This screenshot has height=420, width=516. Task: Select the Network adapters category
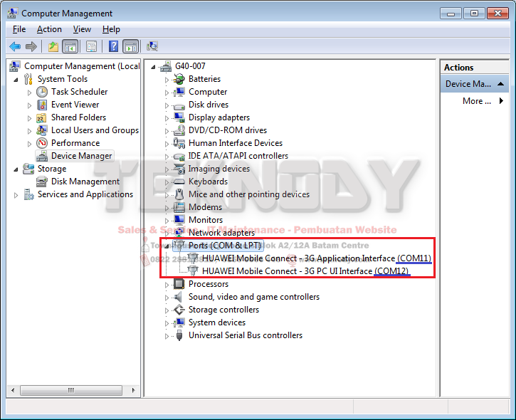pos(221,233)
